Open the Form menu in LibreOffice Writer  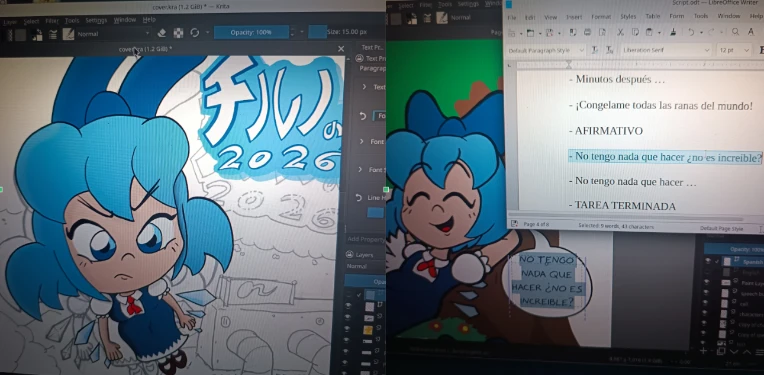[676, 16]
